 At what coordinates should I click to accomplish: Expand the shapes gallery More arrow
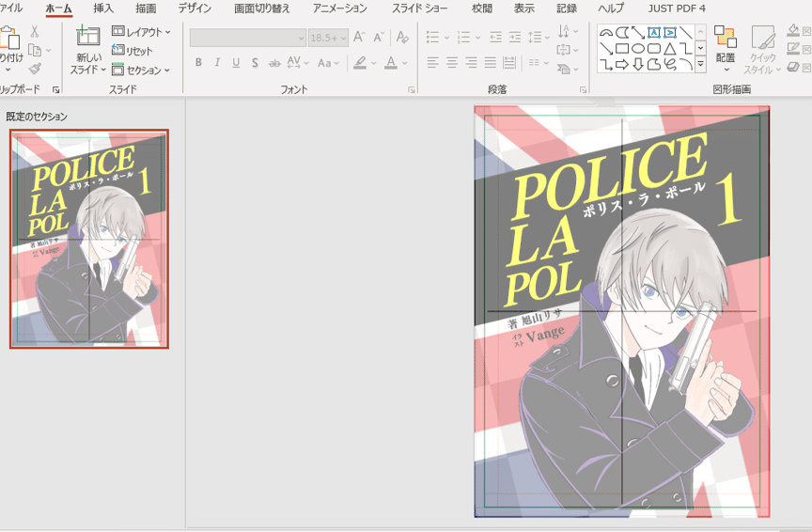[x=700, y=65]
